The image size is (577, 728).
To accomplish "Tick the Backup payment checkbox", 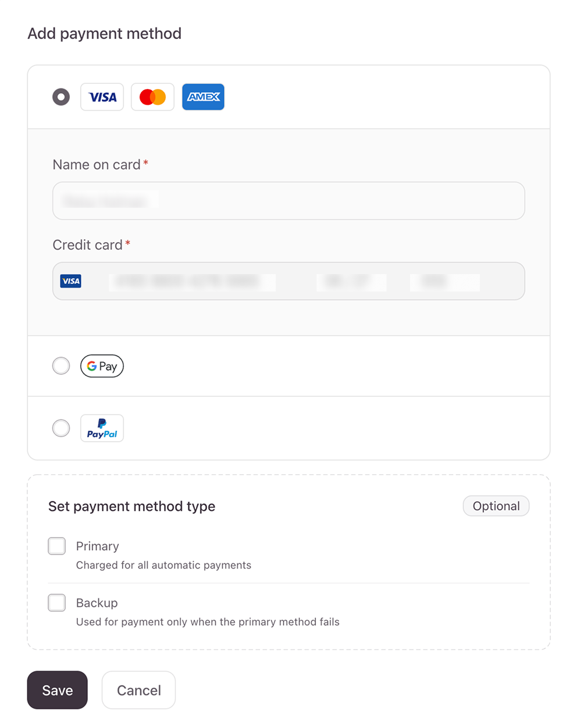I will (x=57, y=603).
